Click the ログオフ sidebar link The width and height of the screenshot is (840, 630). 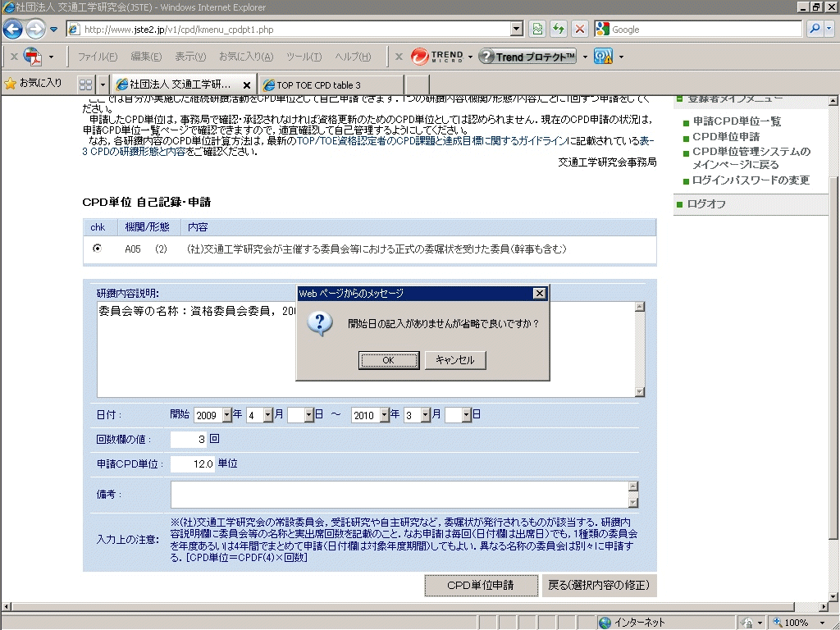tap(706, 203)
